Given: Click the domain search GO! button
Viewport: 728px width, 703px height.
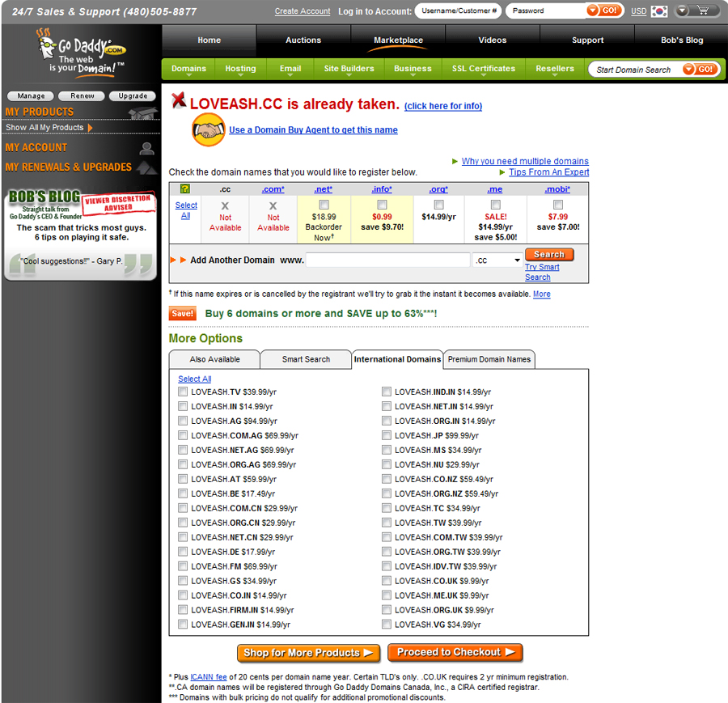Looking at the screenshot, I should tap(700, 70).
